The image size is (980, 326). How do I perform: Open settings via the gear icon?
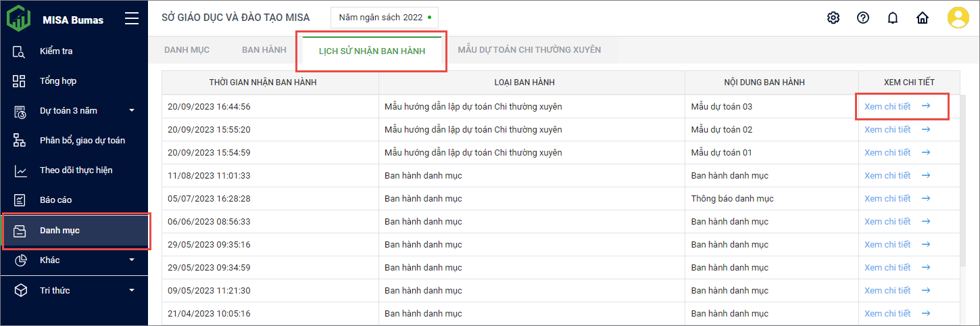[x=833, y=18]
